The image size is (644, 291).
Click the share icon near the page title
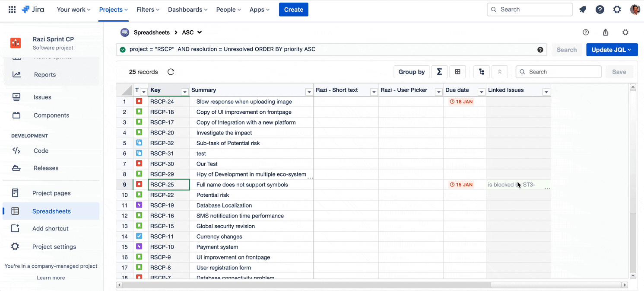click(605, 32)
